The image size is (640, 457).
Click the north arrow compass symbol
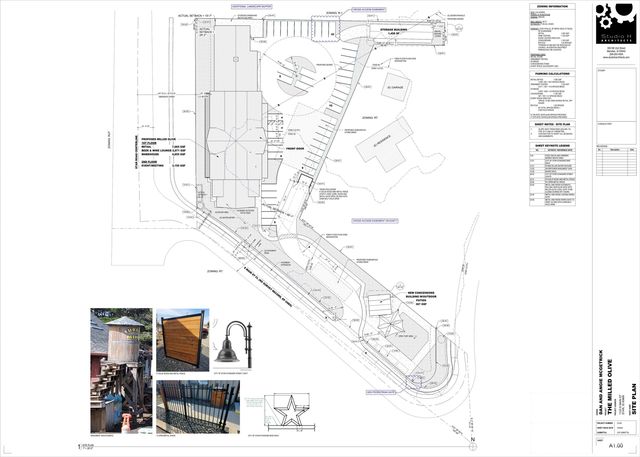[x=472, y=447]
